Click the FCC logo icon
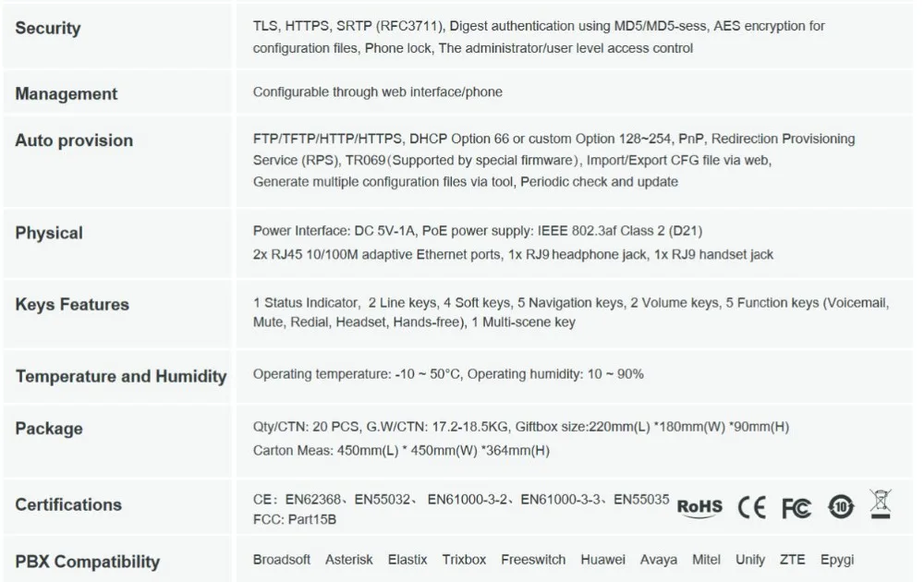The image size is (924, 582). point(796,508)
